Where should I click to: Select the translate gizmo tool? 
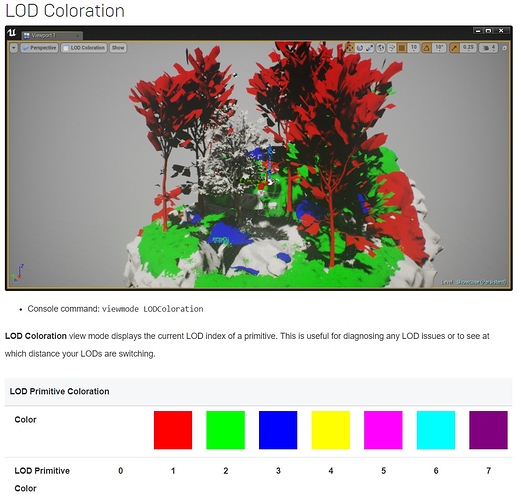(350, 48)
